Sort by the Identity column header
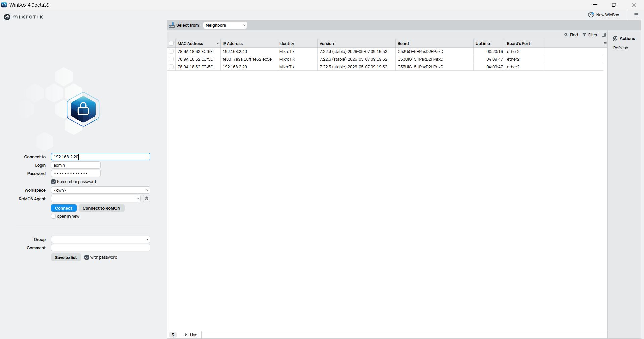The image size is (644, 339). pyautogui.click(x=297, y=43)
